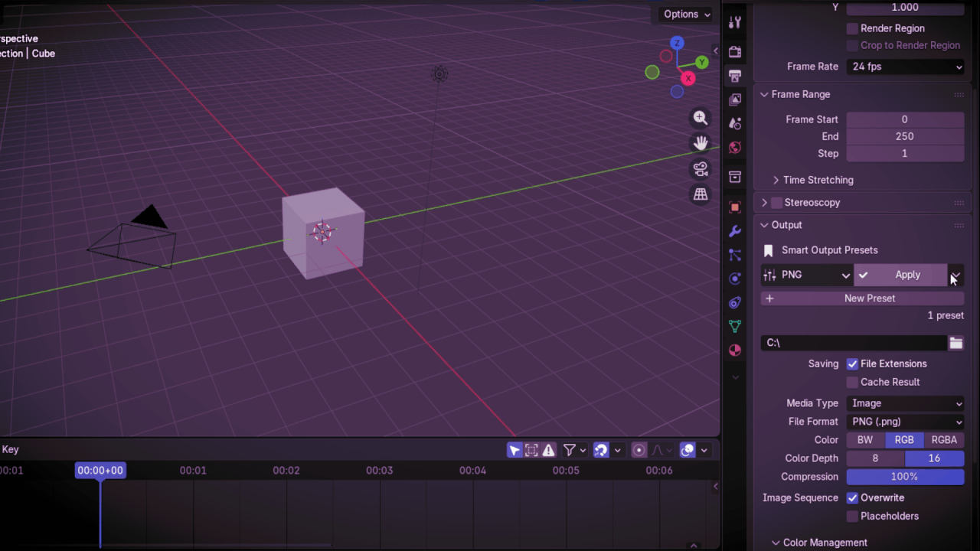Uncheck the Overwrite checkbox
The height and width of the screenshot is (551, 980).
[852, 497]
